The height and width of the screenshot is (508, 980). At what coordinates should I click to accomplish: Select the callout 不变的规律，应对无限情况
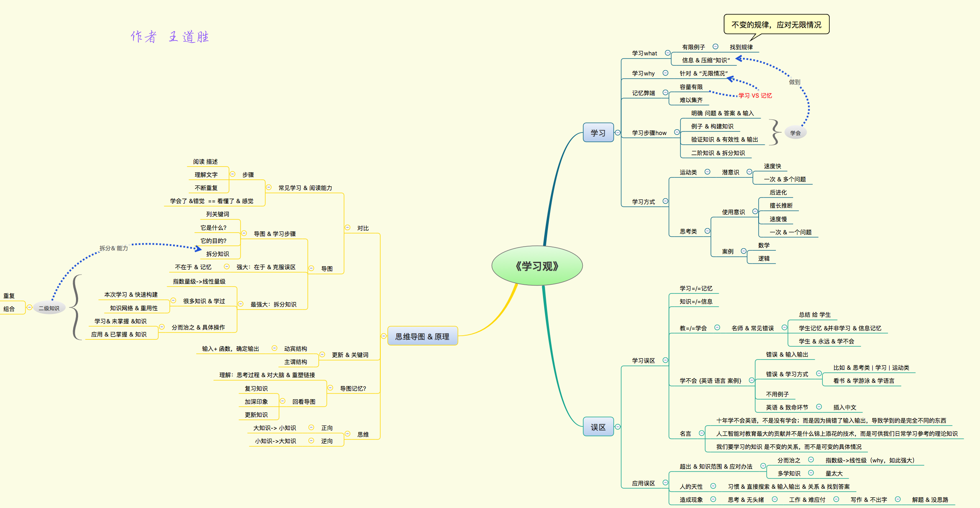pyautogui.click(x=776, y=25)
